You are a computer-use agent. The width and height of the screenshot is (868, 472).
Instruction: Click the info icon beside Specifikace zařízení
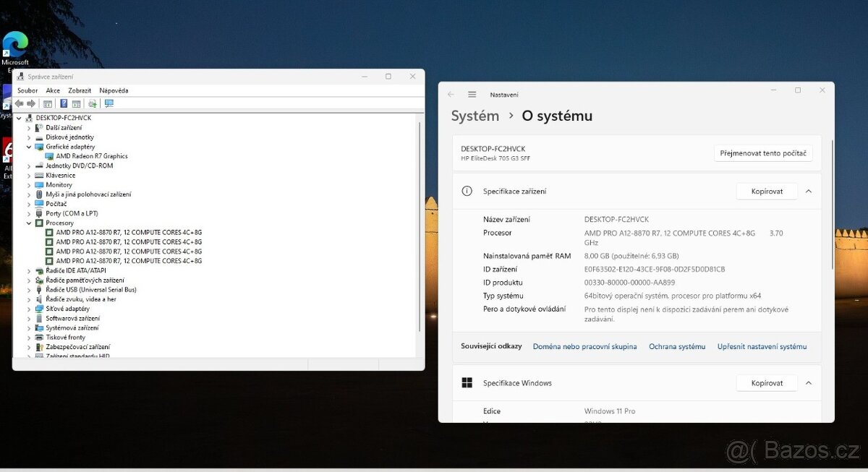(467, 191)
